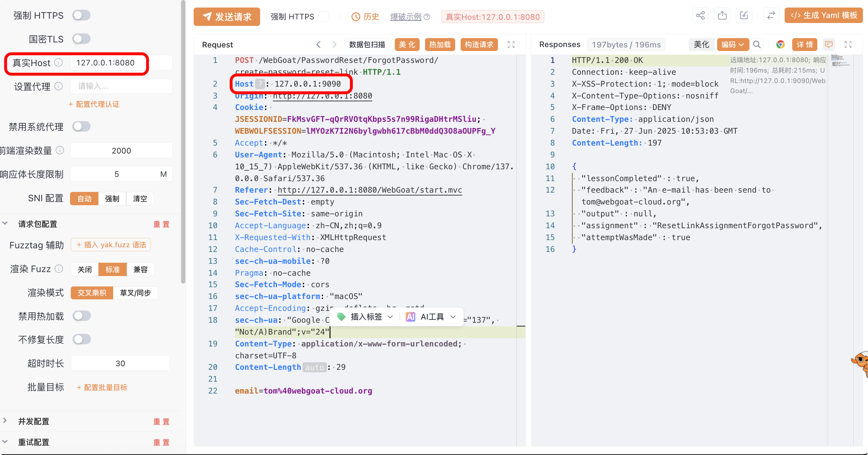868x455 pixels.
Task: Click the export upload icon
Action: tap(722, 15)
